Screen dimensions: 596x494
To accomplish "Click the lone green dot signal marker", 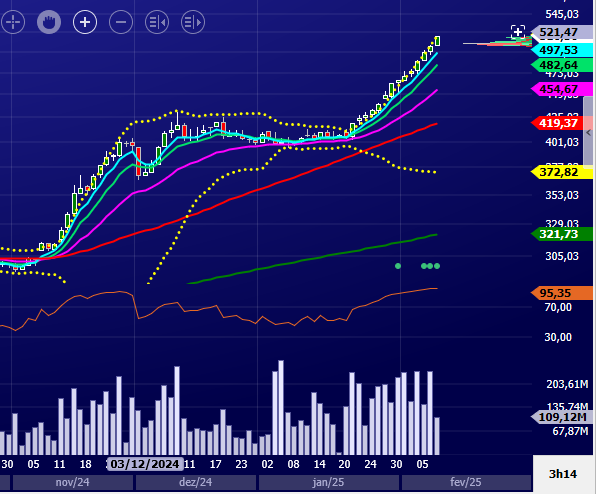I will pyautogui.click(x=398, y=266).
